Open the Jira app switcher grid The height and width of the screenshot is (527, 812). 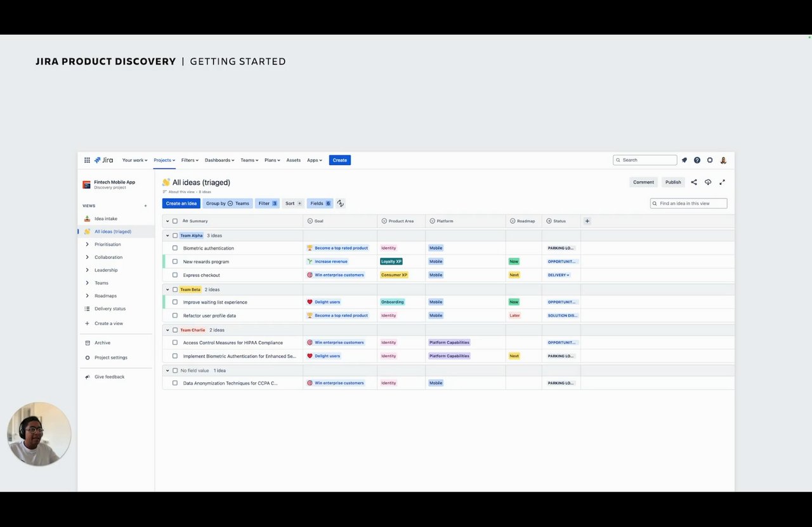(x=87, y=160)
